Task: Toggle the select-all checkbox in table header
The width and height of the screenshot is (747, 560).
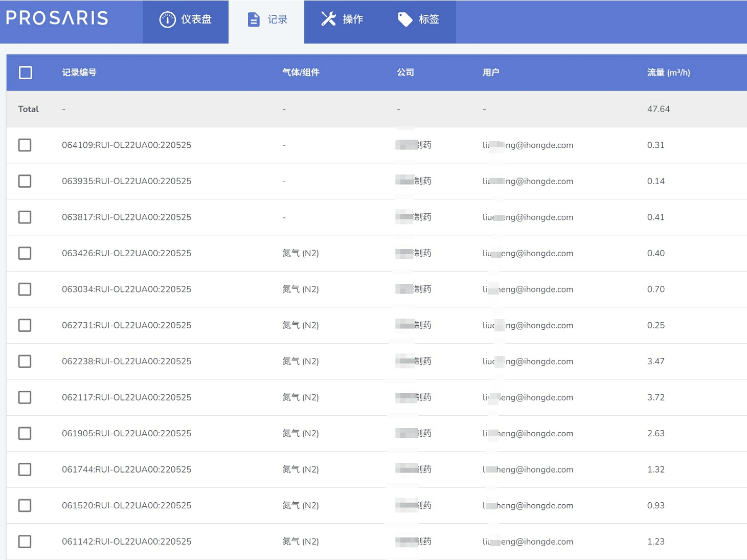Action: point(25,73)
